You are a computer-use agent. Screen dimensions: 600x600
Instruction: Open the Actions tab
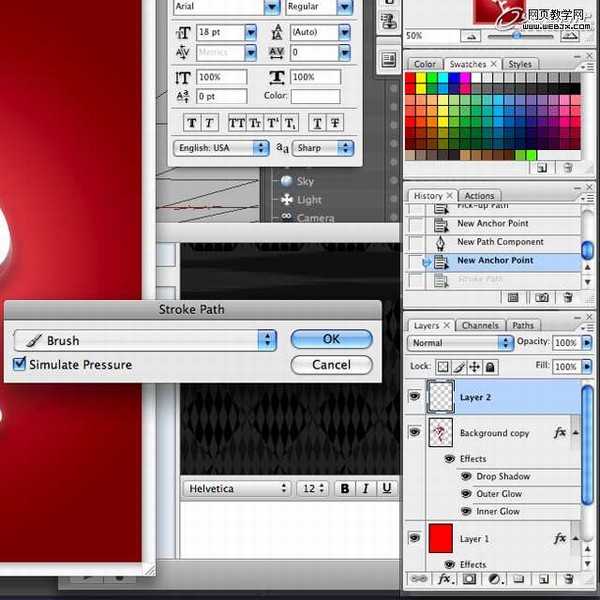pos(479,196)
